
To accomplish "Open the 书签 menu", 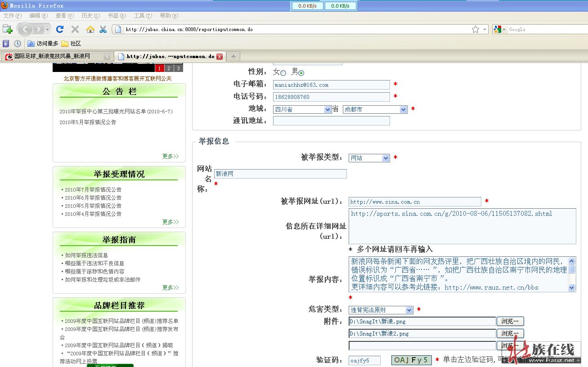I will (116, 16).
